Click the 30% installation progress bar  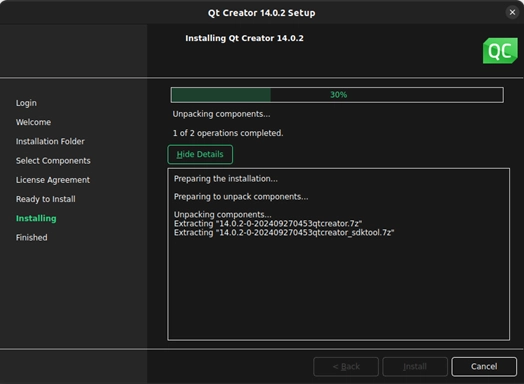(337, 95)
